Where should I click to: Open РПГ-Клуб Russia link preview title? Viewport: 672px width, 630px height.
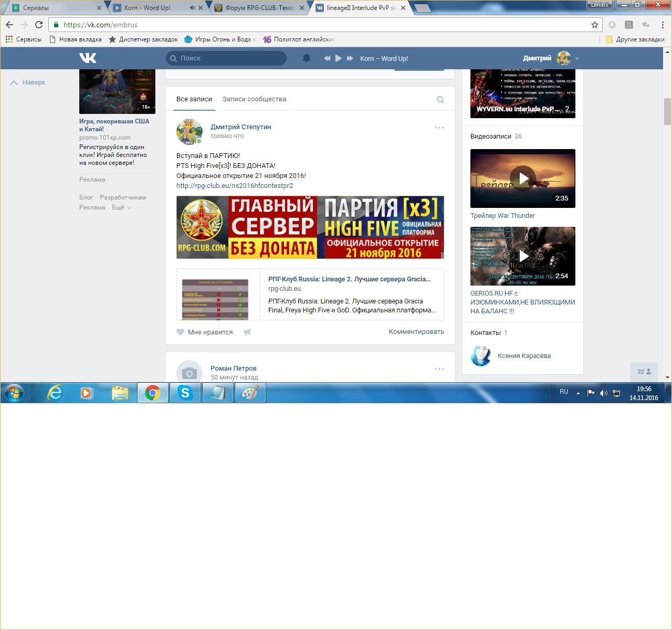coord(349,279)
